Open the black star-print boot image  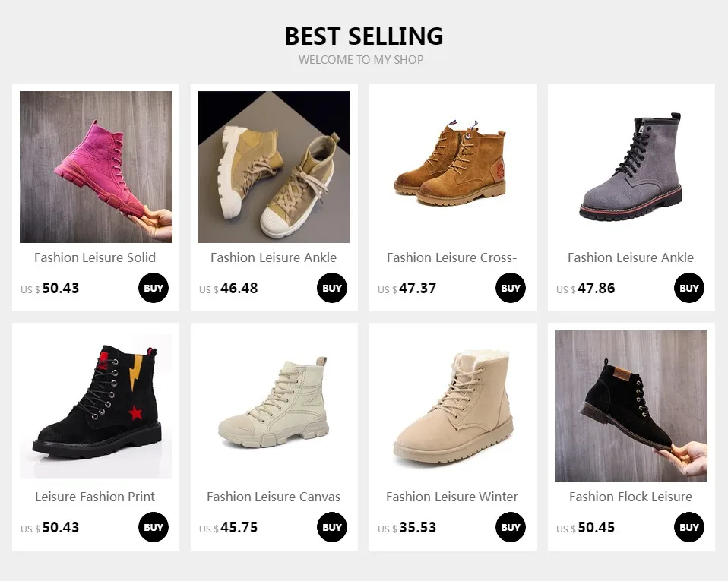click(96, 406)
